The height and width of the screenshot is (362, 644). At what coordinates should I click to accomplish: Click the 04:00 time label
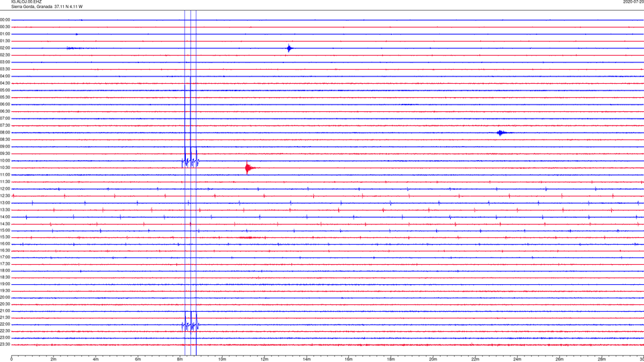(5, 76)
